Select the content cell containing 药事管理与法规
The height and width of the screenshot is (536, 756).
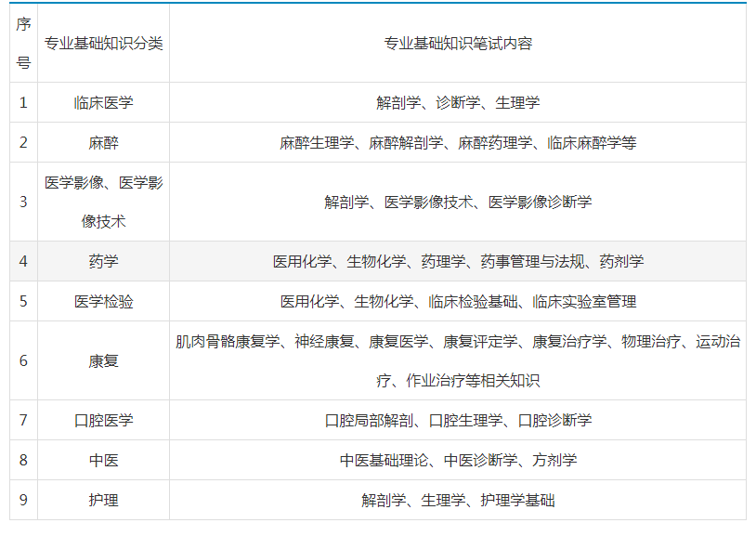pos(458,262)
